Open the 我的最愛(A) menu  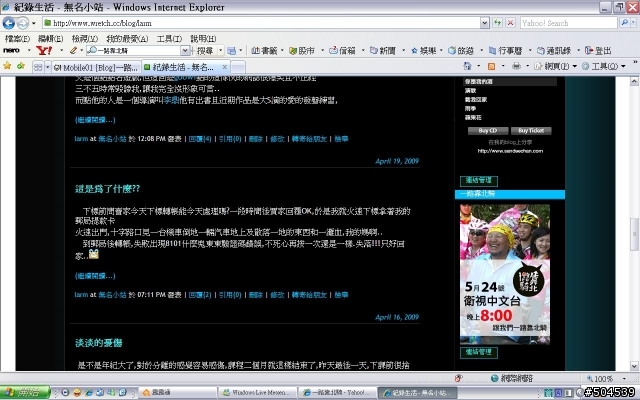pyautogui.click(x=127, y=39)
